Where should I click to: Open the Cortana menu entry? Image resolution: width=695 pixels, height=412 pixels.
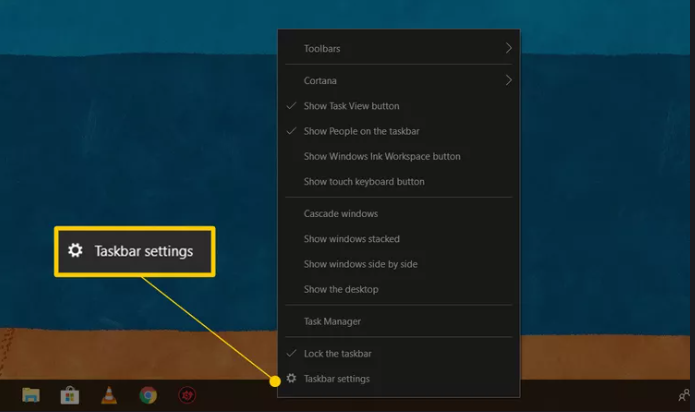[399, 81]
